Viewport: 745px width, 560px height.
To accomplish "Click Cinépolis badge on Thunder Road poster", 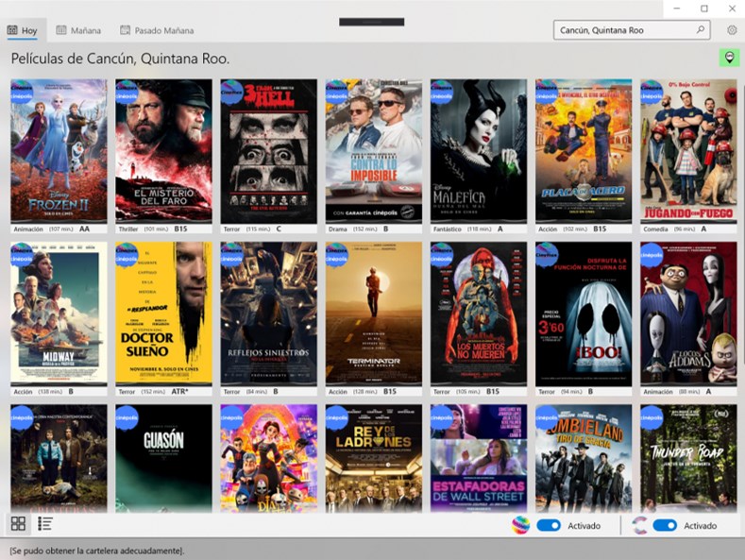I will tap(652, 418).
